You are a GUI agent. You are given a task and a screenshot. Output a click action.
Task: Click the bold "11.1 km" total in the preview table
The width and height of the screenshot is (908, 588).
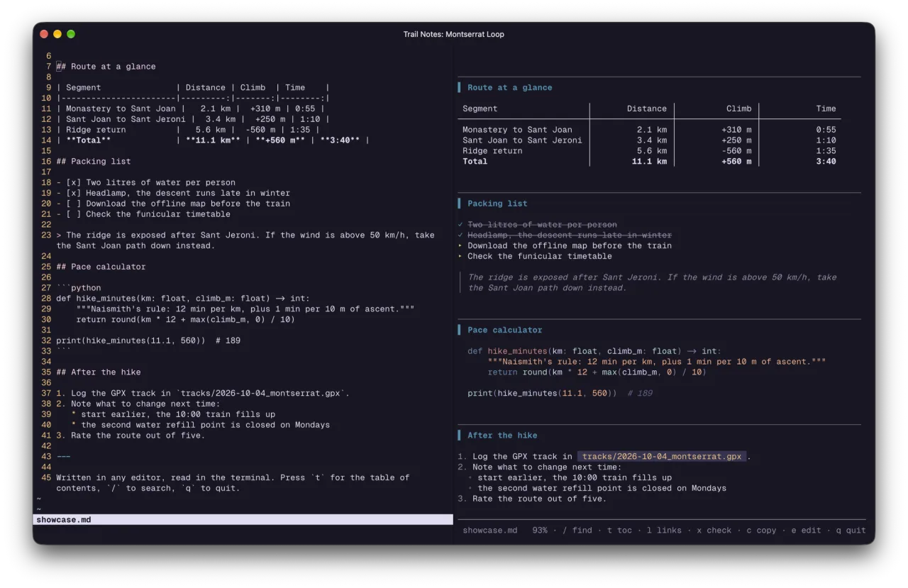pyautogui.click(x=649, y=162)
